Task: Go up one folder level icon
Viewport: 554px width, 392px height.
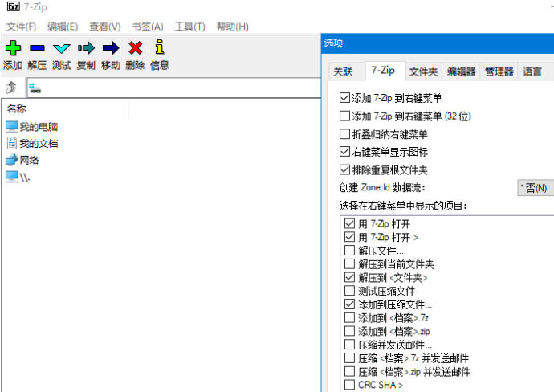Action: tap(11, 88)
